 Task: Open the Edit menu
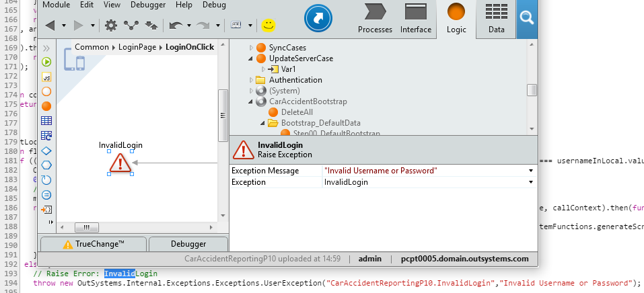coord(87,5)
